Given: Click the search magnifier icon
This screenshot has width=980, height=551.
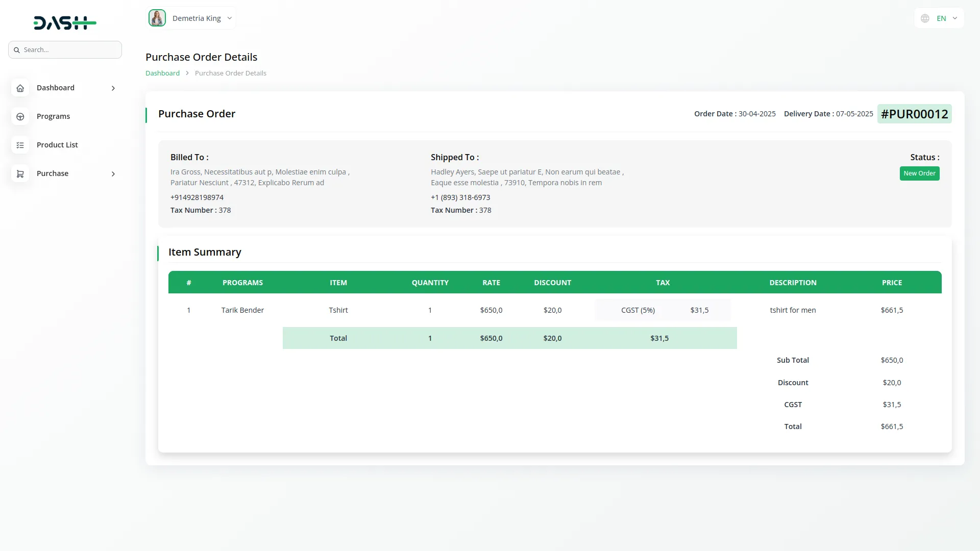Looking at the screenshot, I should click(x=17, y=50).
